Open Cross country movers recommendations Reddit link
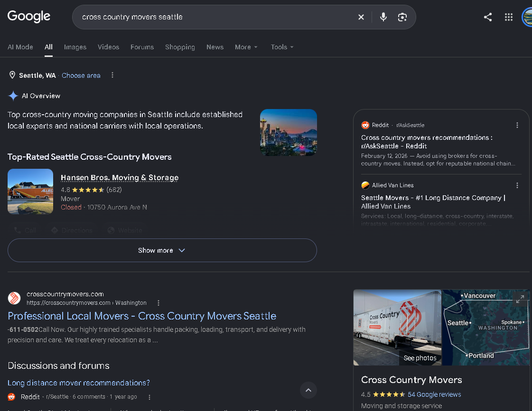Image resolution: width=532 pixels, height=411 pixels. tap(427, 142)
